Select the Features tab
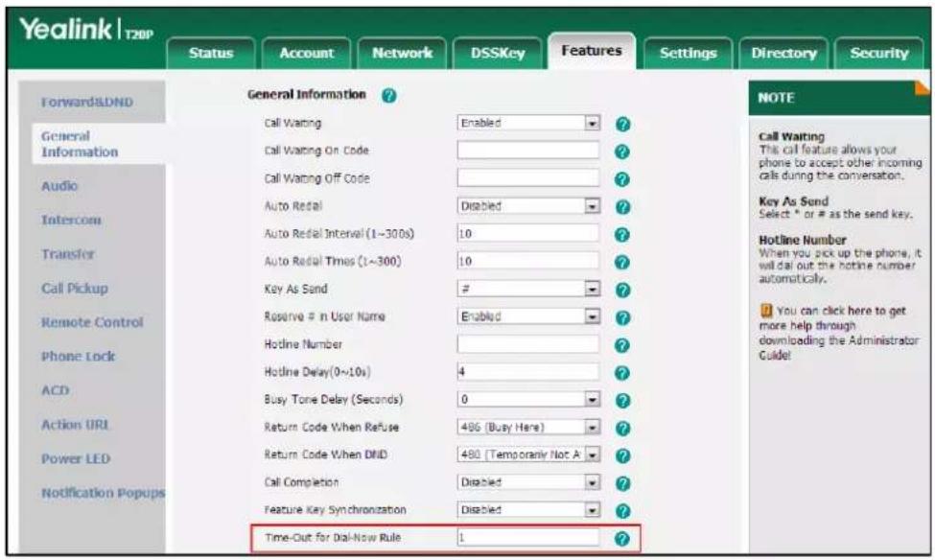Viewport: 935px width, 560px height. coord(592,51)
